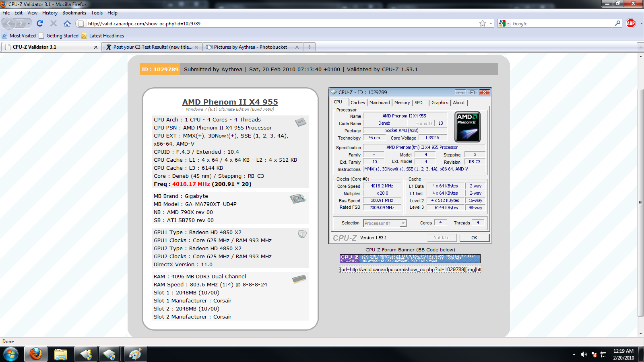The height and width of the screenshot is (362, 644).
Task: Bookmark page with the star icon
Action: 483,24
